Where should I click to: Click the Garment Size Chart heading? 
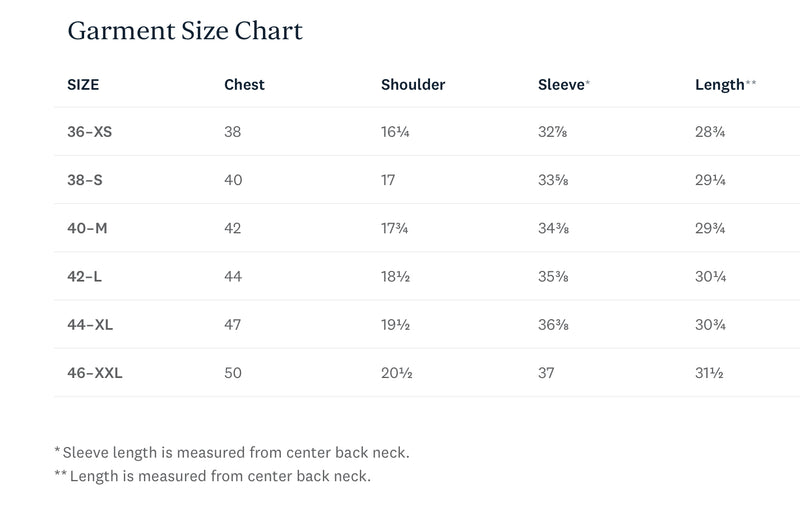(185, 31)
